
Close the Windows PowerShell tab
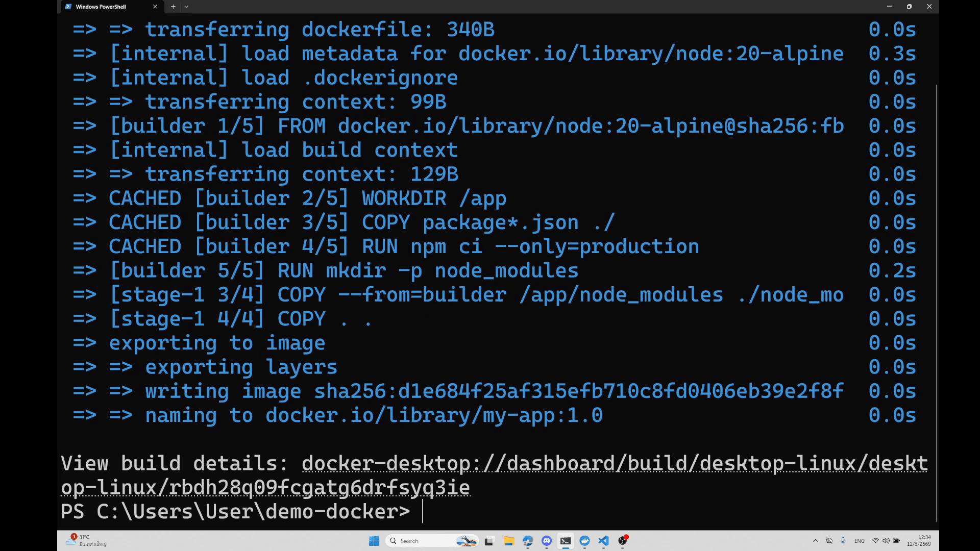pos(155,7)
